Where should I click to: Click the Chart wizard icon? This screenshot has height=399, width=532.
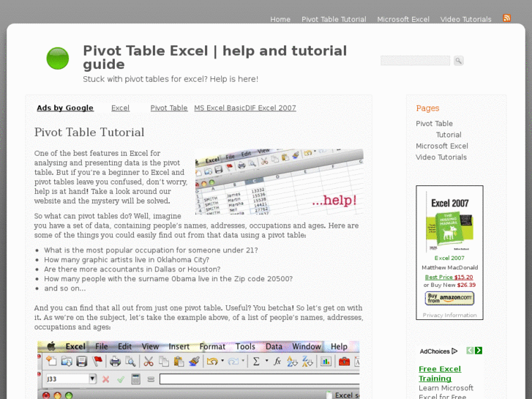[x=326, y=362]
